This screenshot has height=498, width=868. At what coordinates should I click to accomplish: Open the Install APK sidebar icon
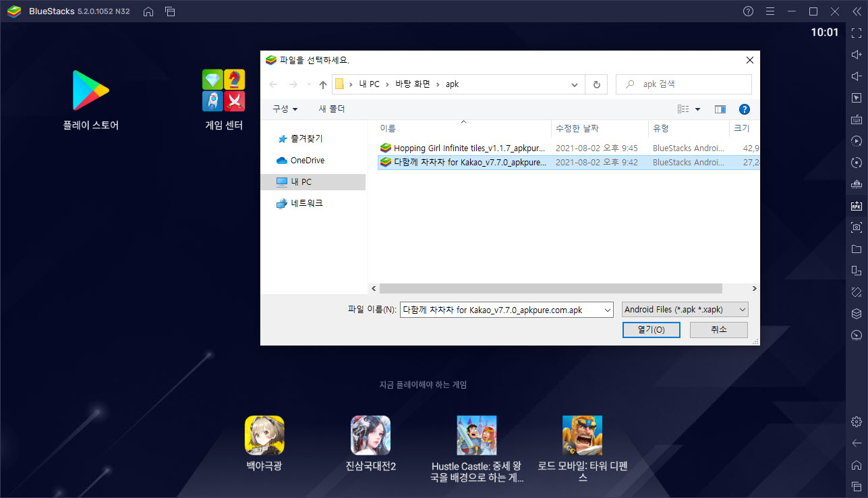click(x=857, y=206)
